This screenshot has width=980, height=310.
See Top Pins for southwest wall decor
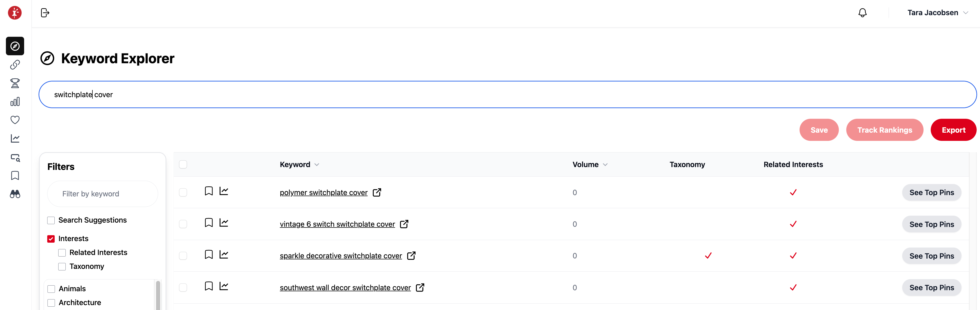coord(931,288)
